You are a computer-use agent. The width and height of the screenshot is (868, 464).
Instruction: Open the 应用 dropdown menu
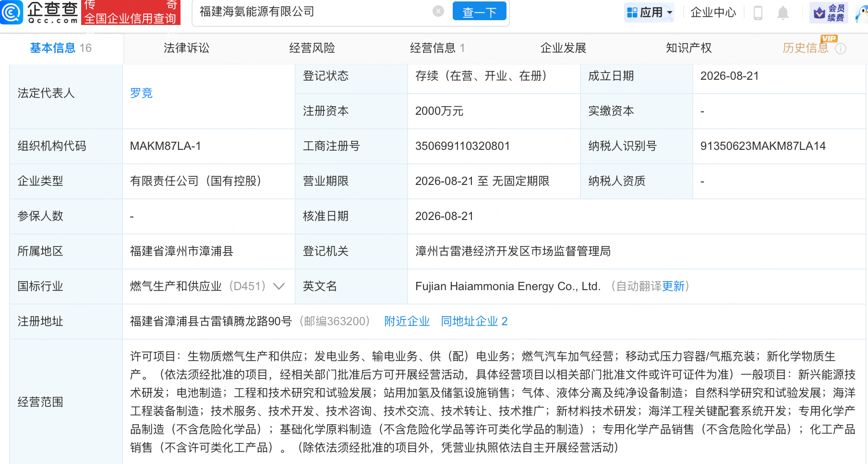650,12
